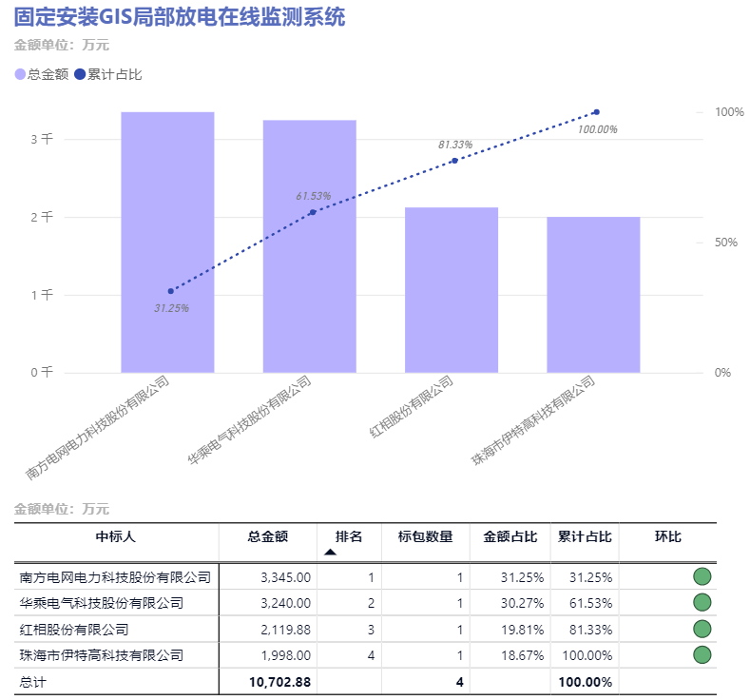Click x-axis label 珠海市伊特高科技有限公司
750x700 pixels.
(x=533, y=419)
